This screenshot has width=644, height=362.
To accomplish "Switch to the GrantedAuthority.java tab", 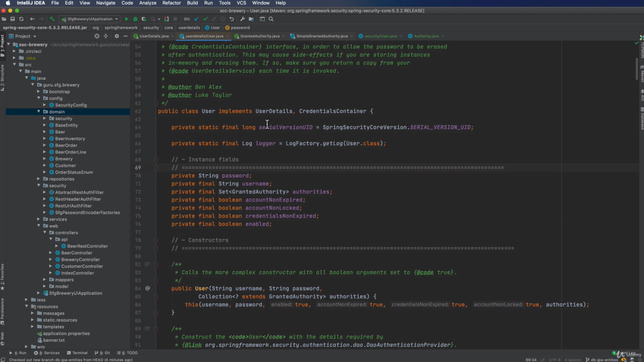I will [x=260, y=36].
